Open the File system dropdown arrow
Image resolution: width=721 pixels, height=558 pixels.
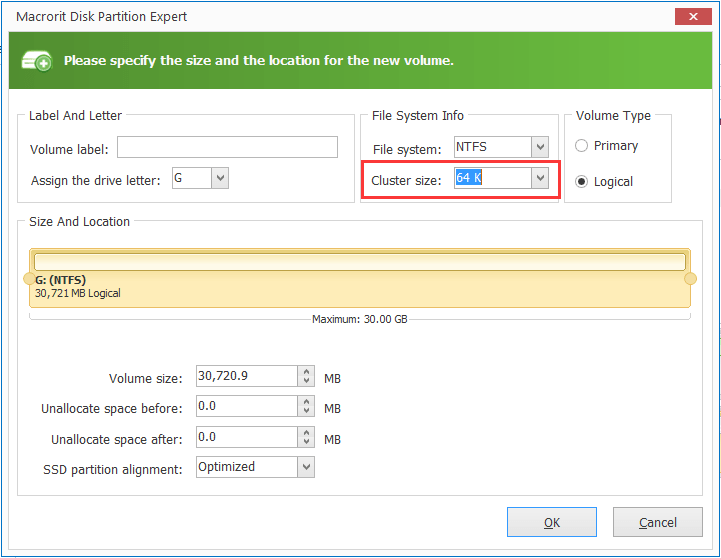540,148
